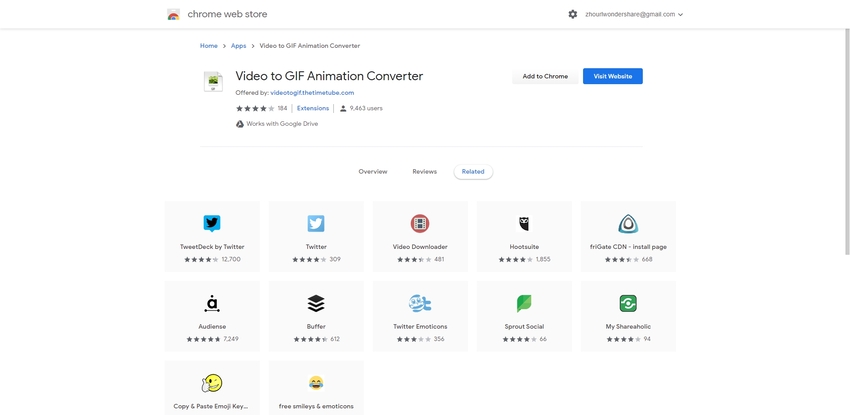850x415 pixels.
Task: Click the 7,249 rating count for Audiense
Action: 230,339
